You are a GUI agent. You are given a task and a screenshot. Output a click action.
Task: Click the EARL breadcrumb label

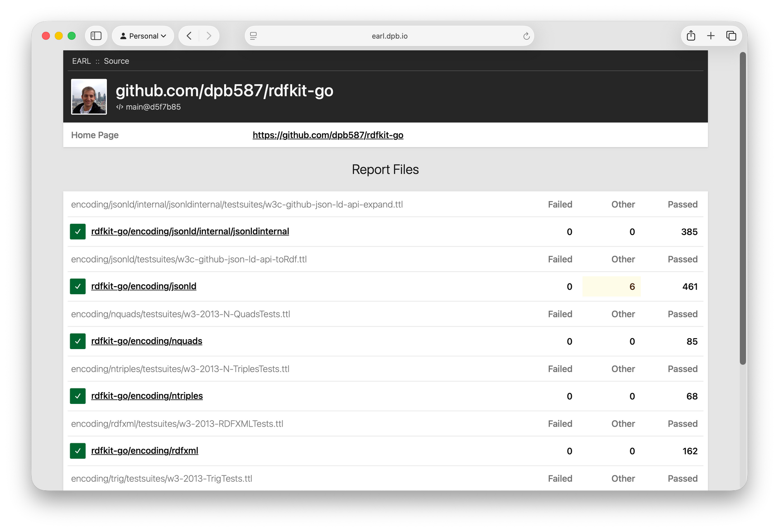(x=81, y=61)
